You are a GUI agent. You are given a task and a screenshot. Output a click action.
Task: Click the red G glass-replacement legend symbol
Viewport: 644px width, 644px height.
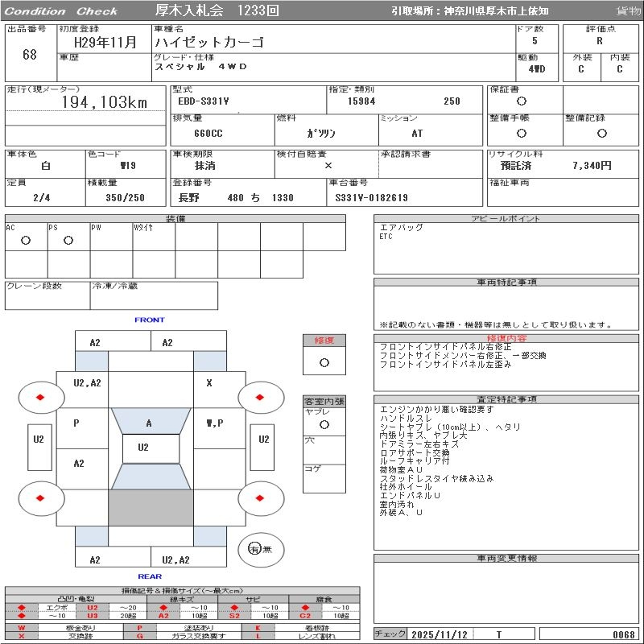tap(140, 636)
